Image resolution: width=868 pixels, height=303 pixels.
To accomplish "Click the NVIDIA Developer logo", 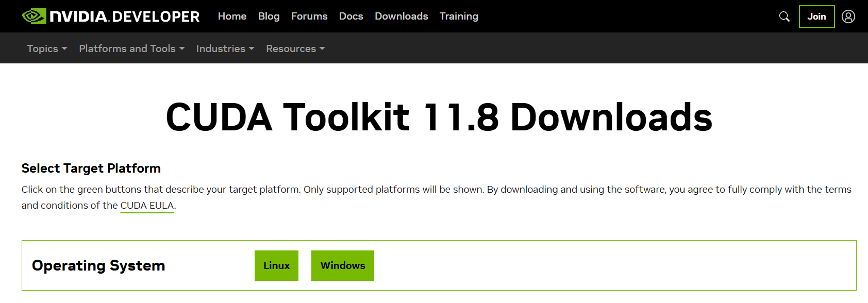I will [110, 16].
